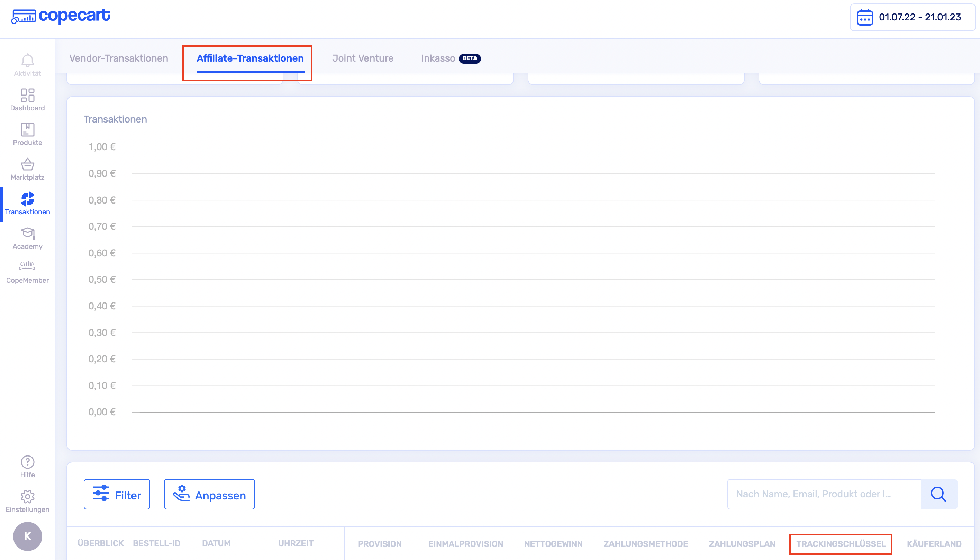Select Transaktionen in sidebar
The height and width of the screenshot is (560, 980).
27,204
